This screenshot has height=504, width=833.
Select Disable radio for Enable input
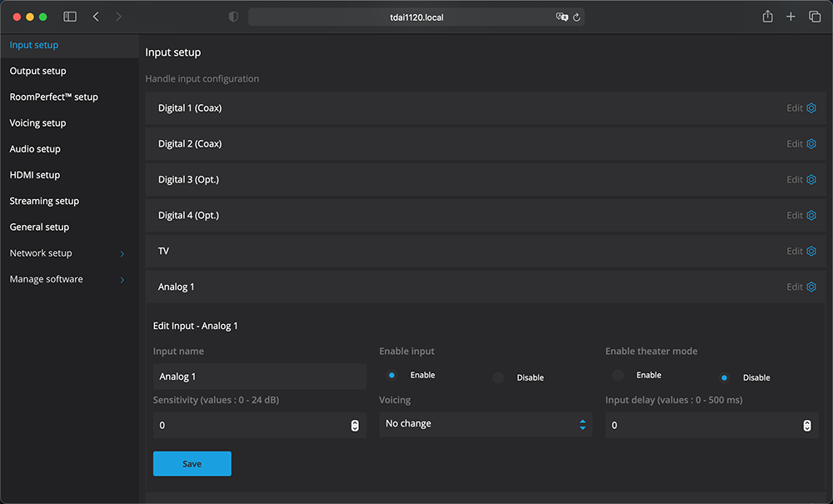tap(498, 377)
